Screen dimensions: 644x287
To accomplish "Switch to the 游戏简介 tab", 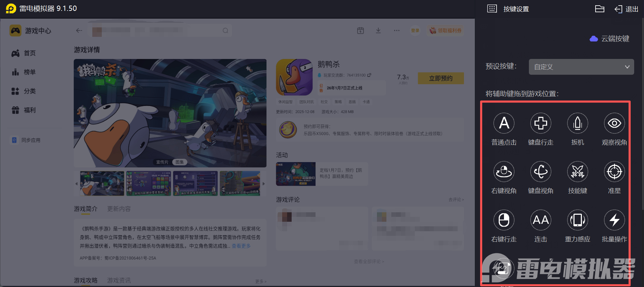I will (86, 209).
